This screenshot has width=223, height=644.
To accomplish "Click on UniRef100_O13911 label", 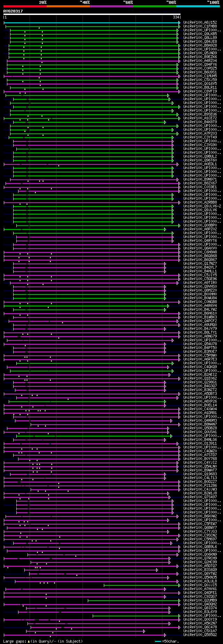I will [200, 443].
